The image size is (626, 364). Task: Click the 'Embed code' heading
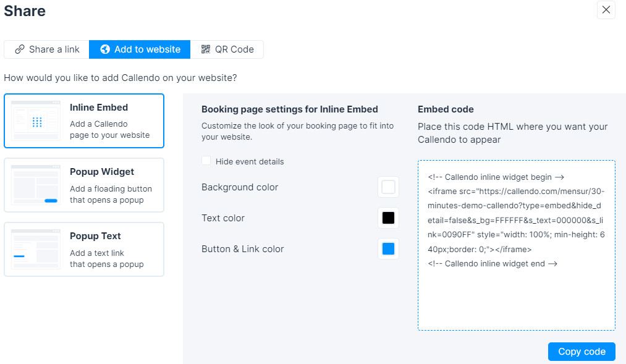click(x=446, y=109)
